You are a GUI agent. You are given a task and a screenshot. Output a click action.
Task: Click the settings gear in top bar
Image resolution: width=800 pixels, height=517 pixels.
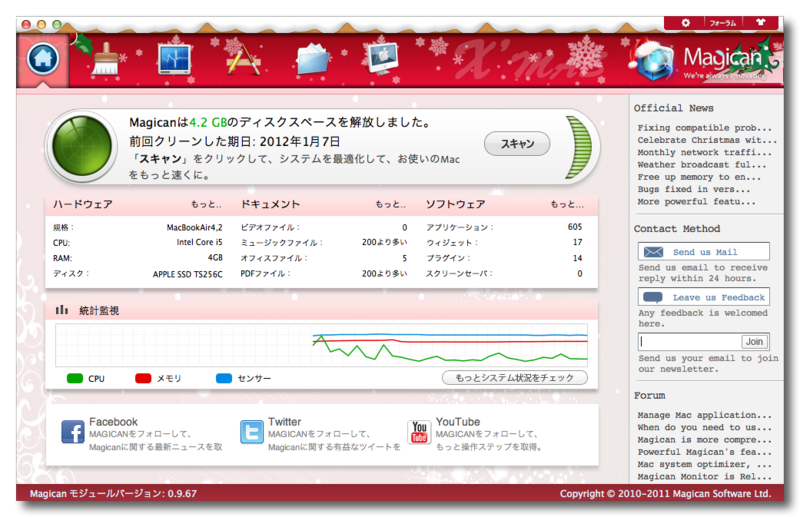point(685,23)
